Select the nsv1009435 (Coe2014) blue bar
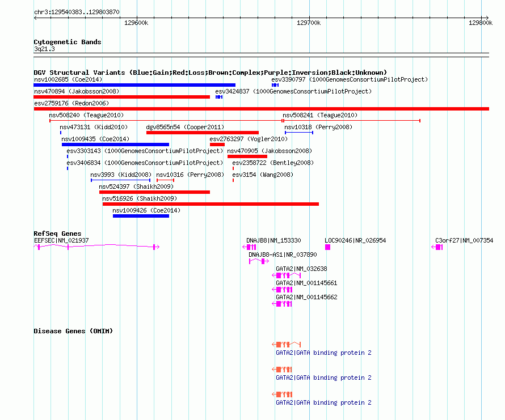Screen dimensions: 505x420 (115, 145)
